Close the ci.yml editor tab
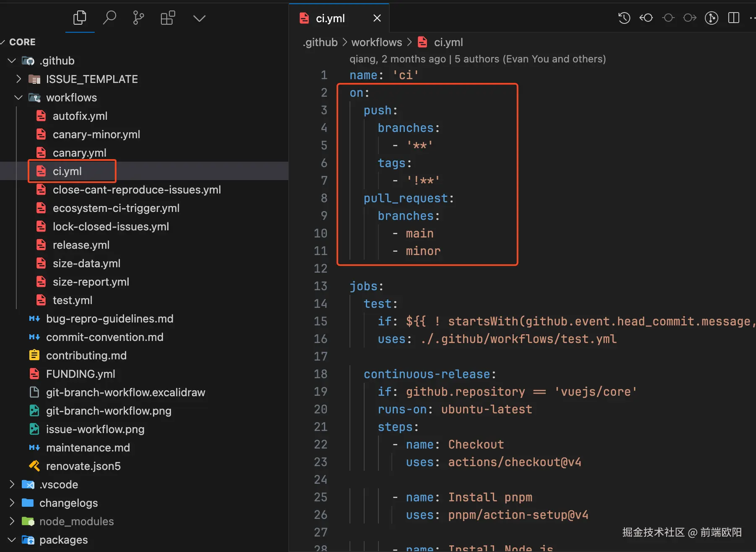The width and height of the screenshot is (756, 552). [x=377, y=18]
